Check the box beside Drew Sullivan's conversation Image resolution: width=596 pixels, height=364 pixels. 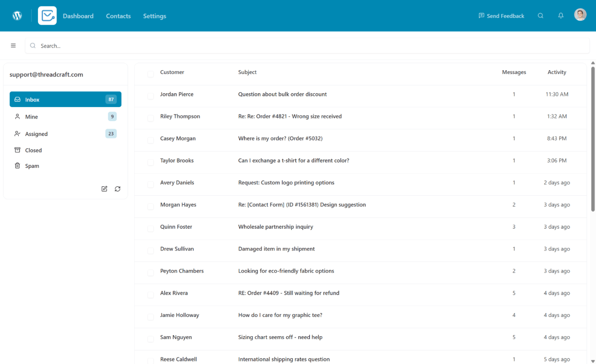tap(150, 250)
